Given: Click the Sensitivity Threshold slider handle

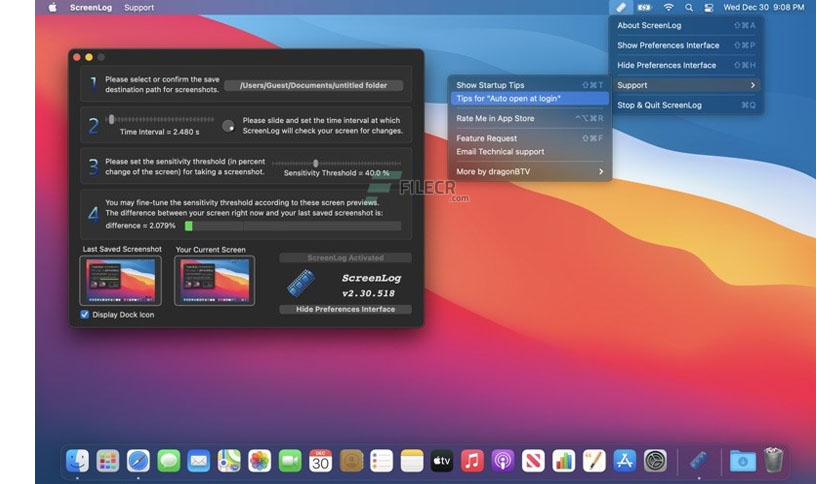Looking at the screenshot, I should 316,163.
